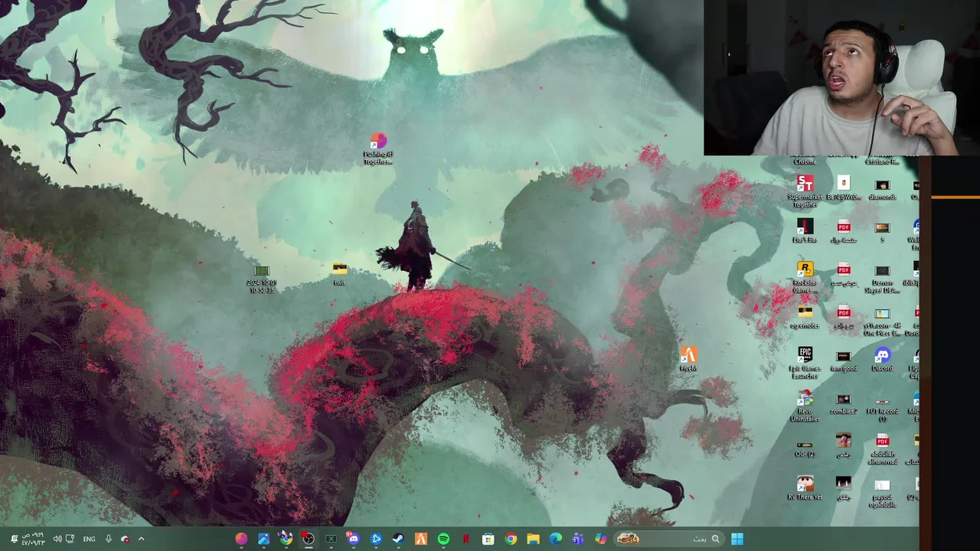Open the twis folder on the desktop
Screen dimensions: 980x551
click(x=339, y=274)
